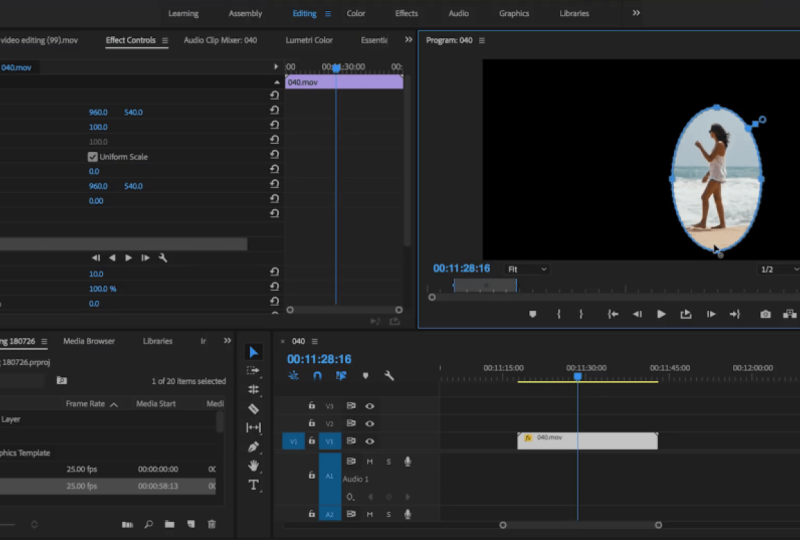Image resolution: width=800 pixels, height=540 pixels.
Task: Toggle V2 track output eye
Action: pos(370,424)
